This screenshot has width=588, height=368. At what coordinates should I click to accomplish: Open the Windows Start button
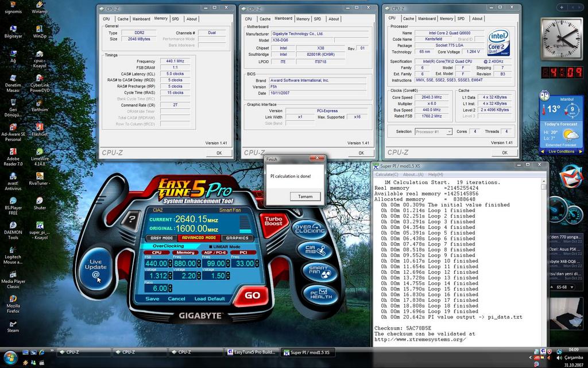coord(10,357)
